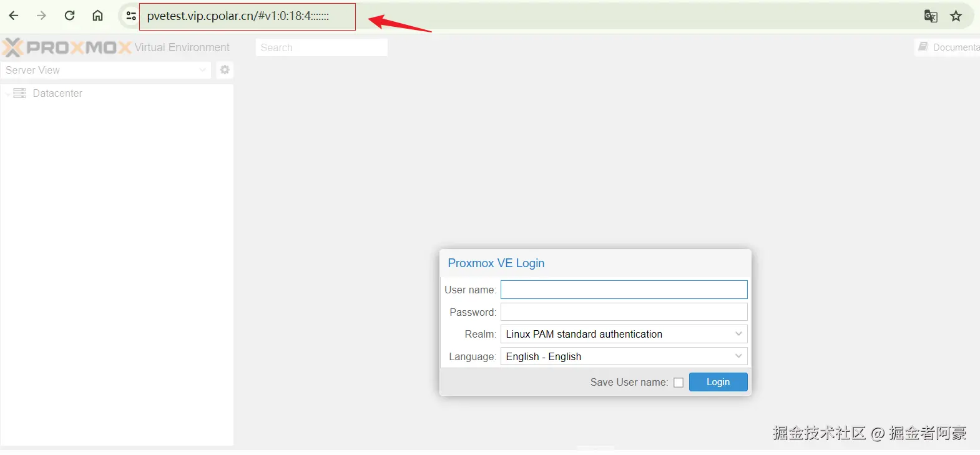980x455 pixels.
Task: Click the Documentation book icon
Action: tap(923, 47)
